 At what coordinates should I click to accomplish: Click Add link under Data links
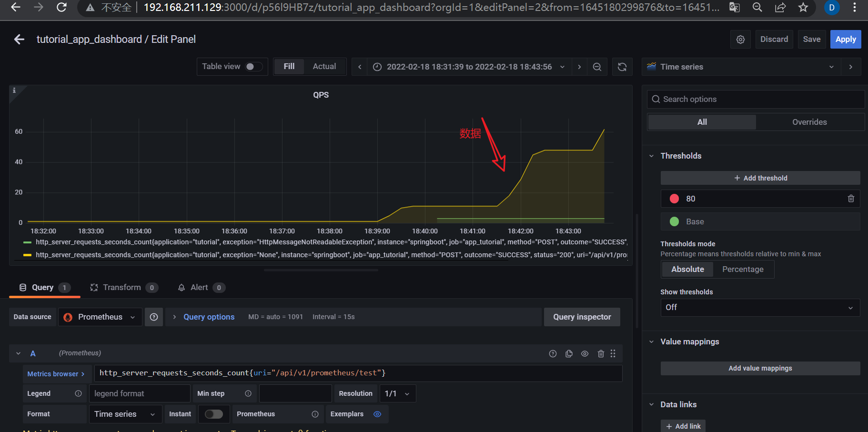click(683, 426)
